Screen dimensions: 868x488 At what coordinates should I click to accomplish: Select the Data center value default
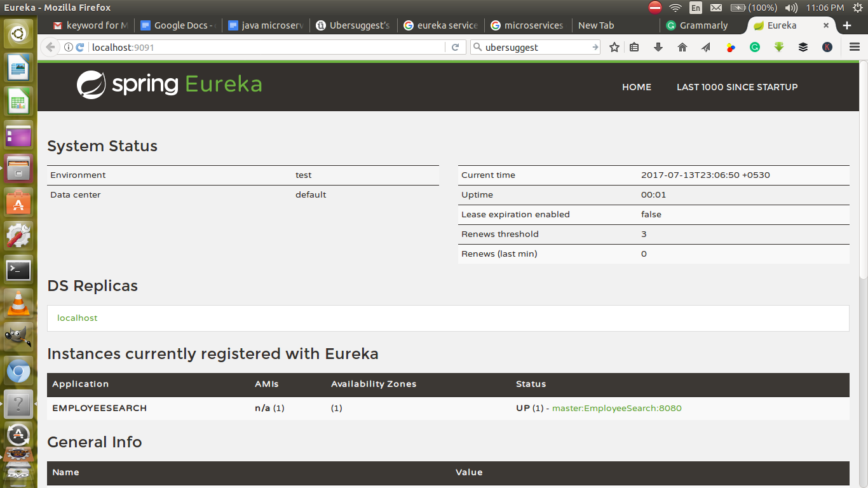(311, 194)
